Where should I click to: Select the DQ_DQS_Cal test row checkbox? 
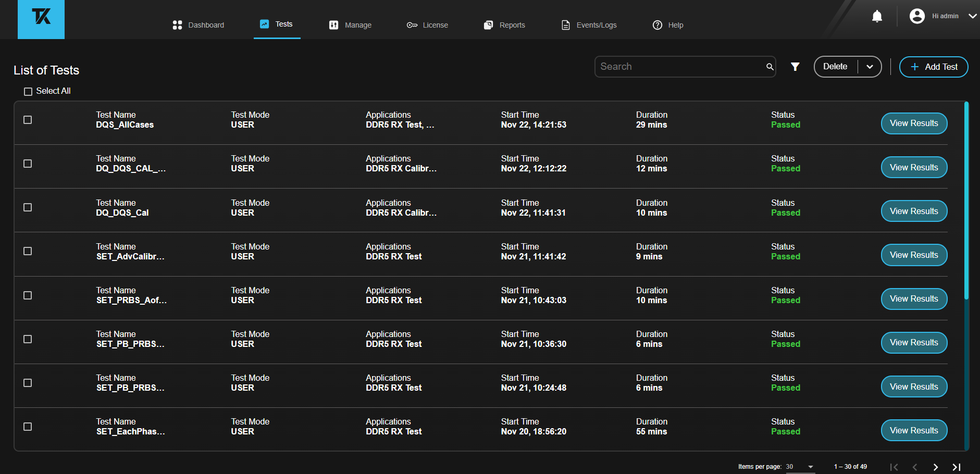28,207
